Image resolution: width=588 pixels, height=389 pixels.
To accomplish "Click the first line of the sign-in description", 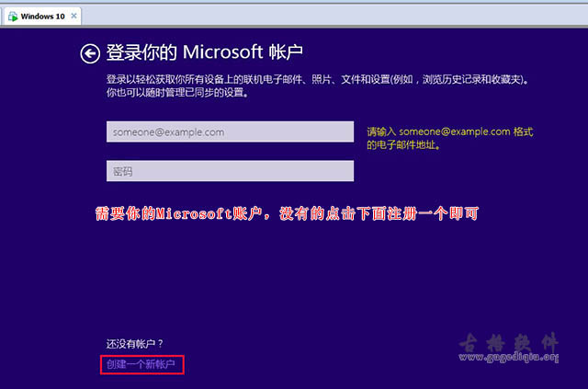I will (x=322, y=80).
